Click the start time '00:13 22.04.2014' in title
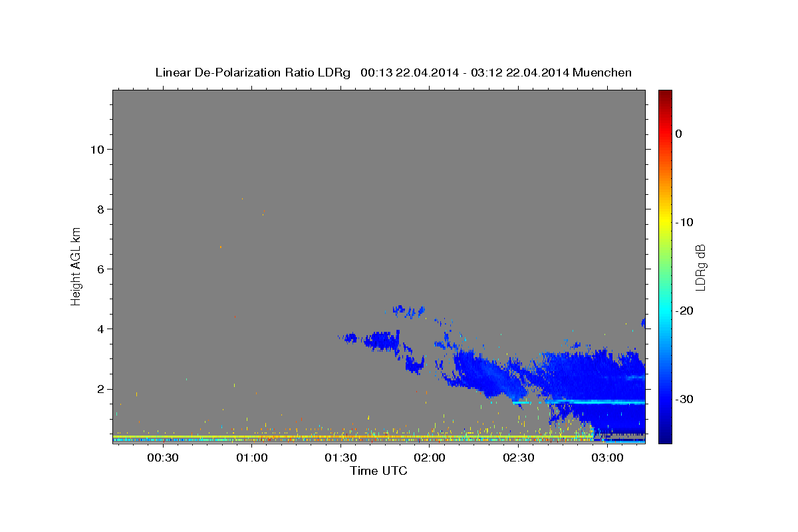Screen dimensions: 798x532 click(409, 72)
